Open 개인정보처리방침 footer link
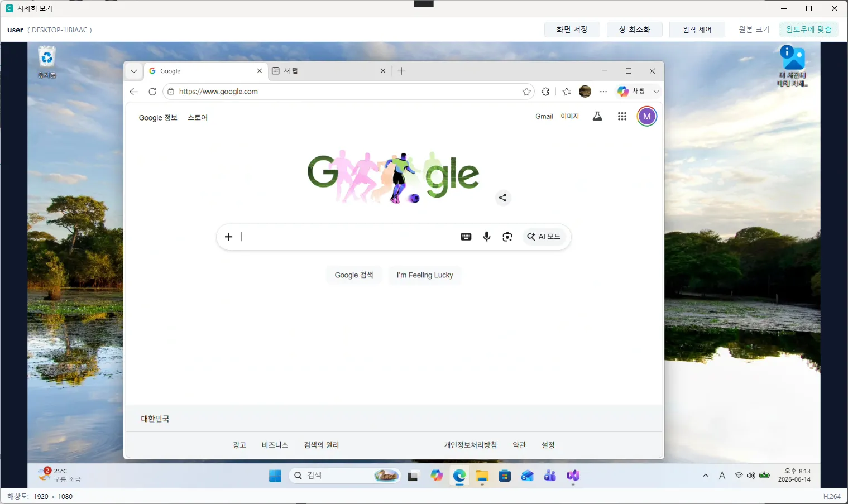 [471, 445]
